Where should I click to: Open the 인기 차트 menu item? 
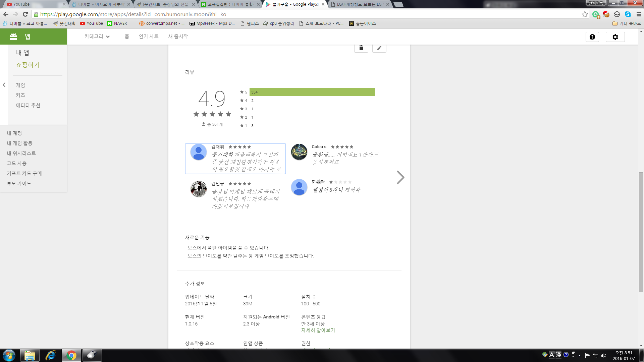tap(148, 37)
